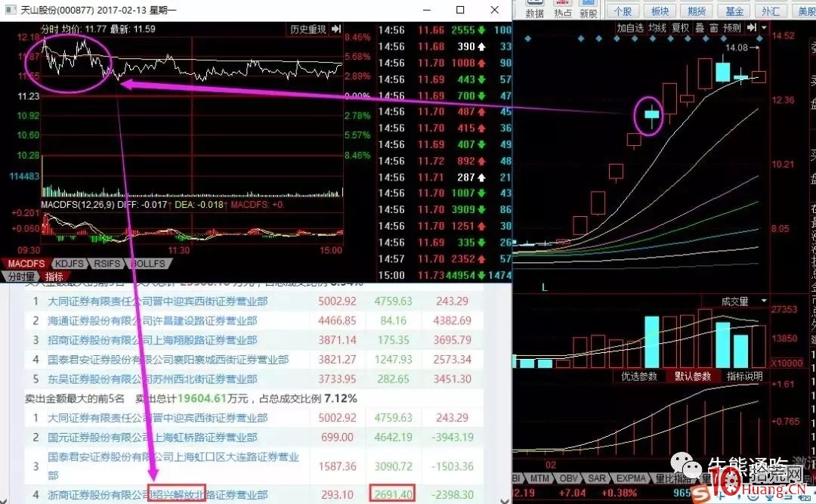Image resolution: width=816 pixels, height=504 pixels.
Task: Click the arrow icon beside 历史重现
Action: pos(335,29)
